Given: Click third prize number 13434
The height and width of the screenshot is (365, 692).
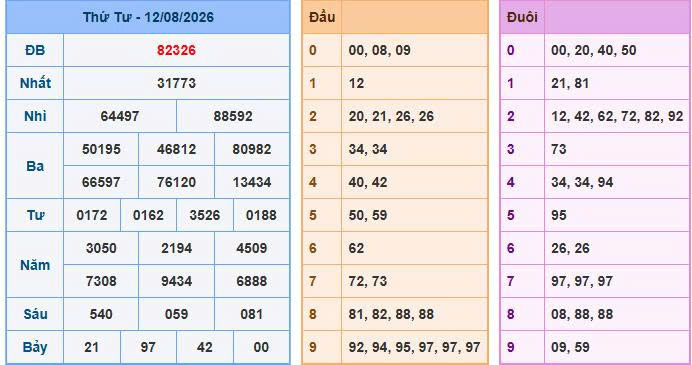Looking at the screenshot, I should pyautogui.click(x=252, y=182).
